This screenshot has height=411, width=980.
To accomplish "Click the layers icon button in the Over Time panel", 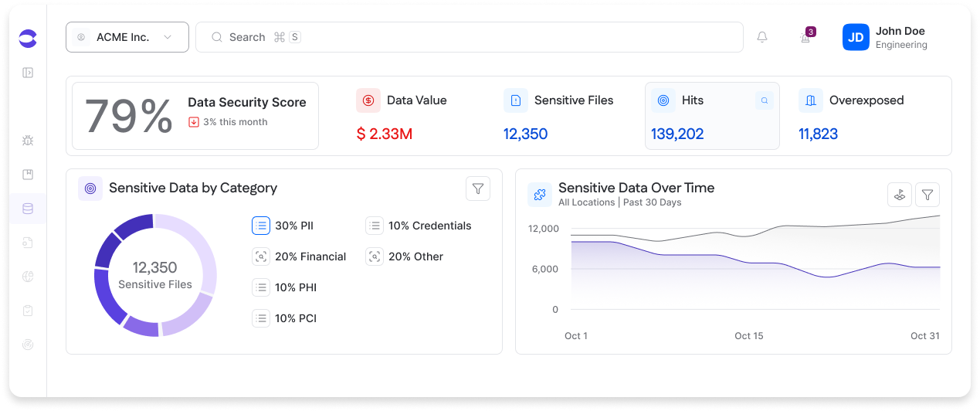I will pos(900,195).
